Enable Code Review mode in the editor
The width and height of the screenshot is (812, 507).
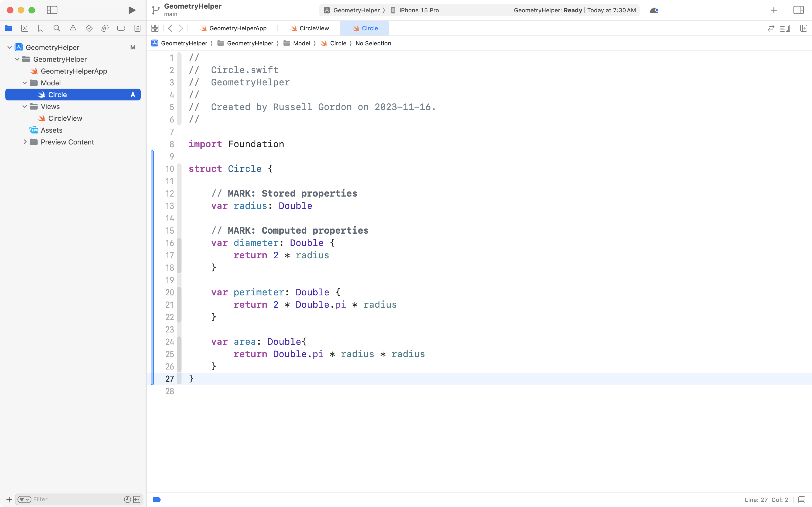[x=771, y=28]
